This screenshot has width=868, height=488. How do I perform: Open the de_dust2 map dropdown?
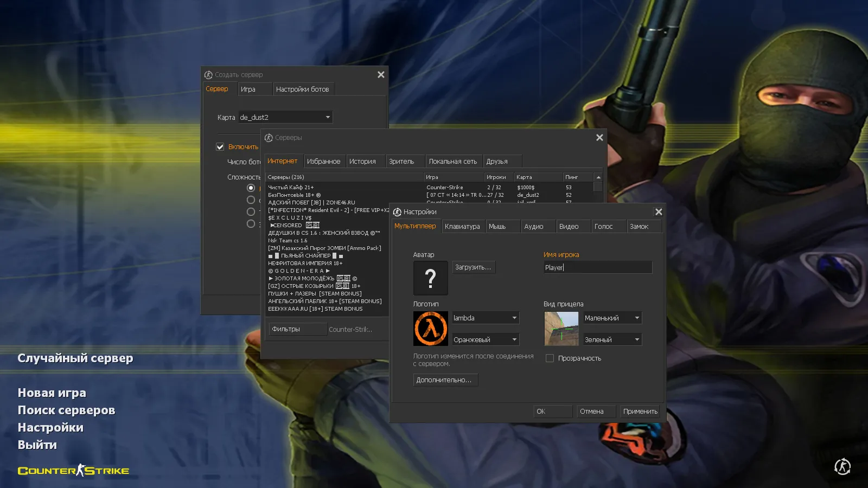click(x=328, y=117)
